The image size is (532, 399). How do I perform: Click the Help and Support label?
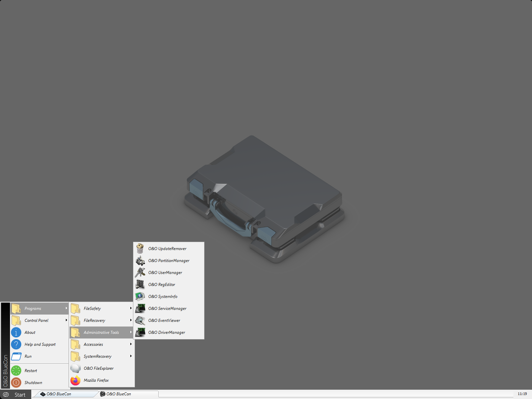tap(40, 344)
